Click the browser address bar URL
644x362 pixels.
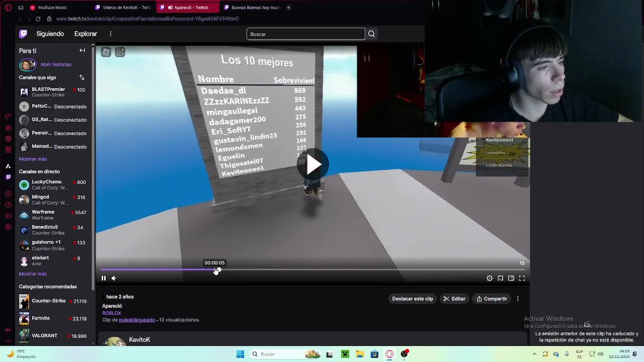tap(147, 19)
